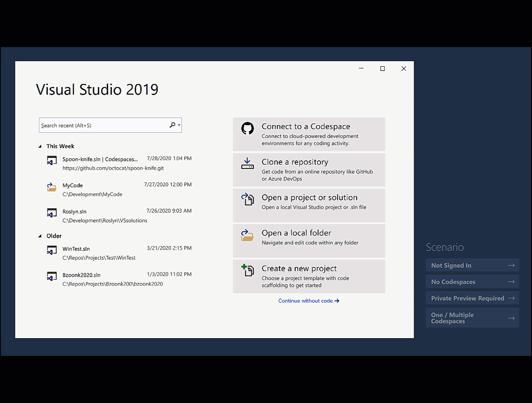Open the search options dropdown arrow
Image resolution: width=532 pixels, height=403 pixels.
179,125
